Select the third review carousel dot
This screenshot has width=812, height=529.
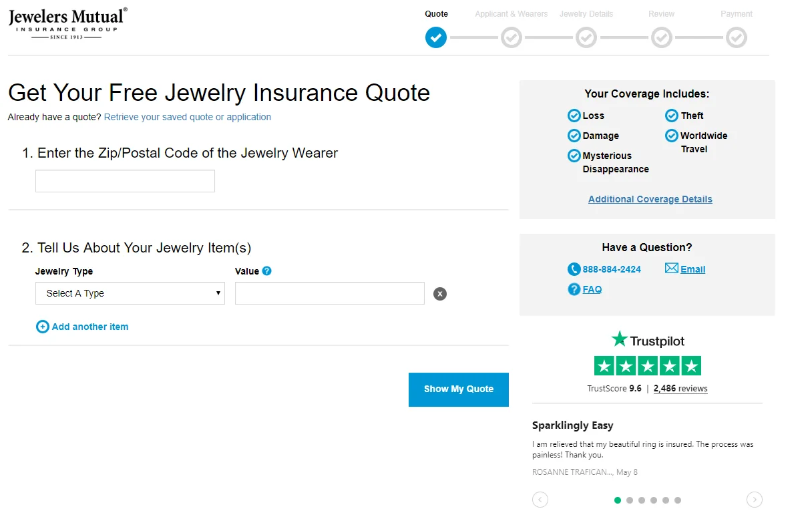642,500
